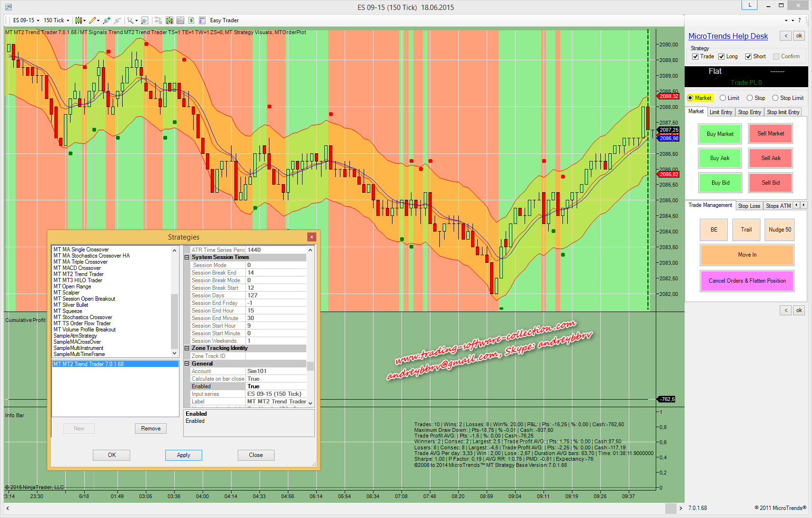Open the Indicators line chart icon
This screenshot has width=812, height=518.
180,20
